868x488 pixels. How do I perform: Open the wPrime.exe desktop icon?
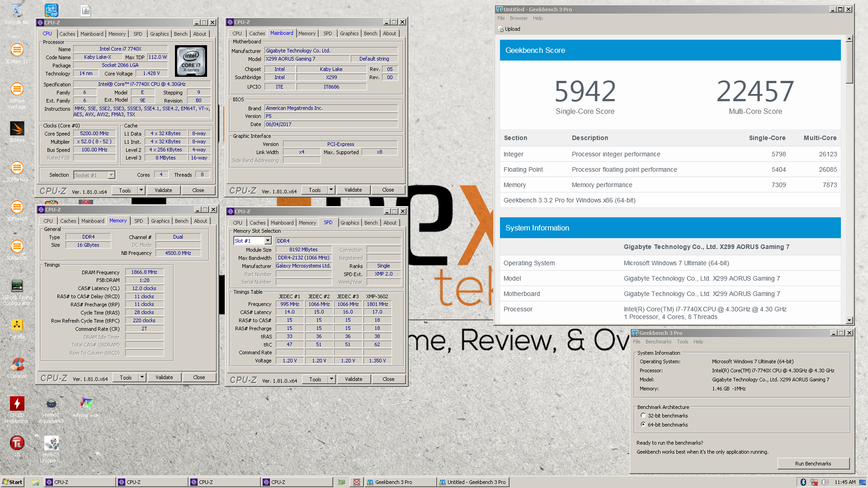85,407
